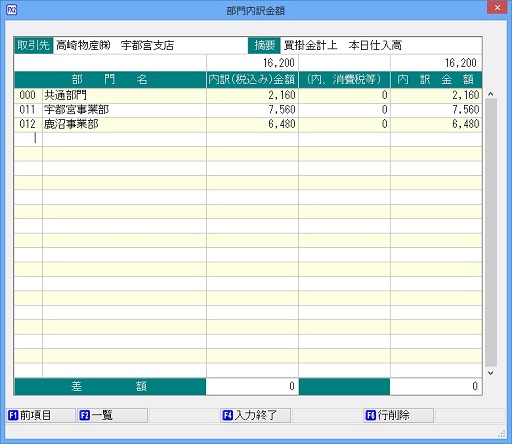Open the F2 一覧 list button
The height and width of the screenshot is (444, 512).
(112, 415)
